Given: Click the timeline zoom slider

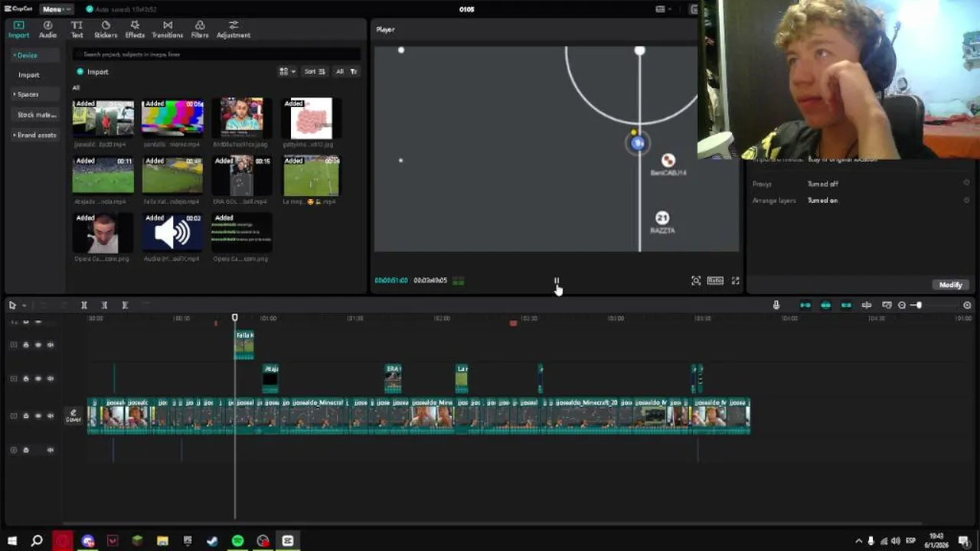Looking at the screenshot, I should coord(933,305).
